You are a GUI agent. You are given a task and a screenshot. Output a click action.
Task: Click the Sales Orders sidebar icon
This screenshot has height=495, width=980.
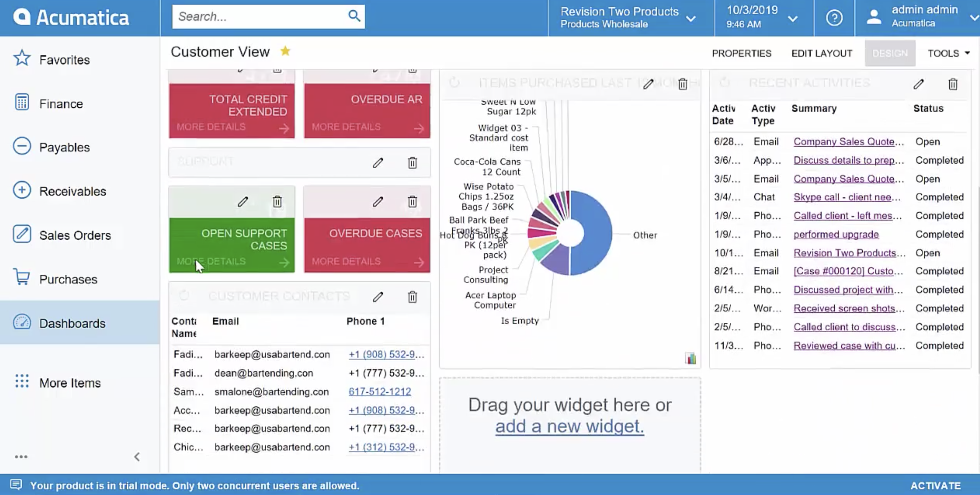21,235
